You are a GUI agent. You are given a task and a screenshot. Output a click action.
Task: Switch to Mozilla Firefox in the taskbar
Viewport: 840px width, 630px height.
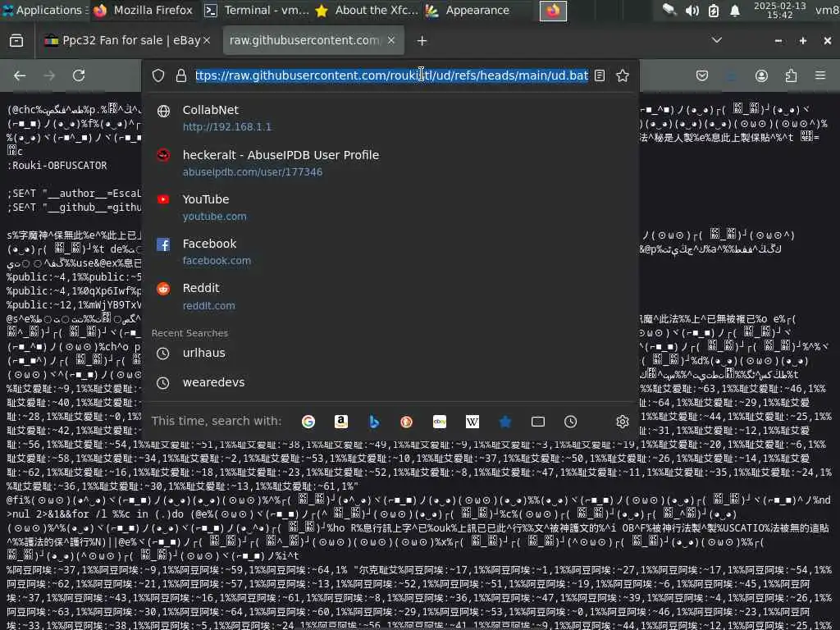(143, 10)
